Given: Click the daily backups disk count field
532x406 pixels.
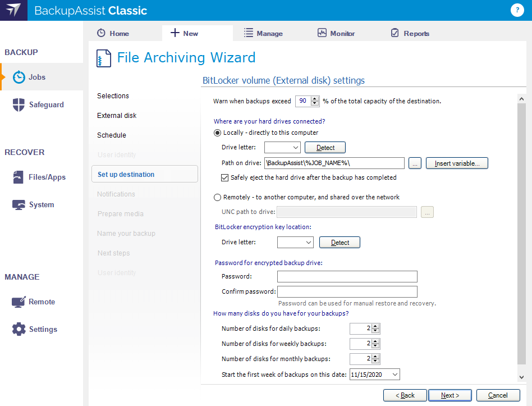Looking at the screenshot, I should (361, 329).
